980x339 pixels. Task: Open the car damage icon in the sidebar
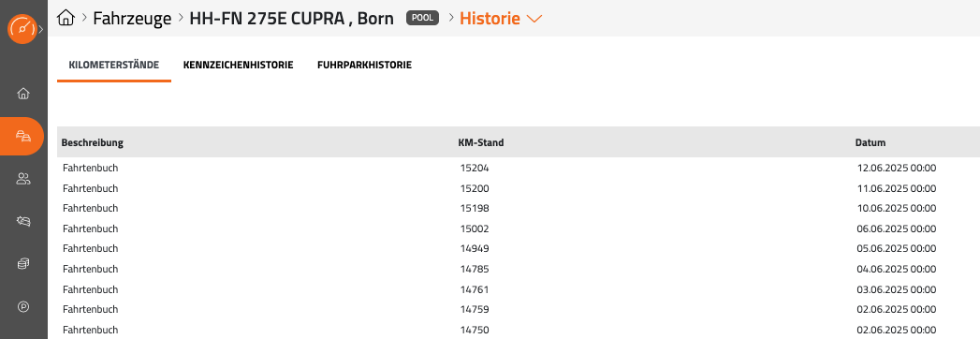pyautogui.click(x=23, y=221)
